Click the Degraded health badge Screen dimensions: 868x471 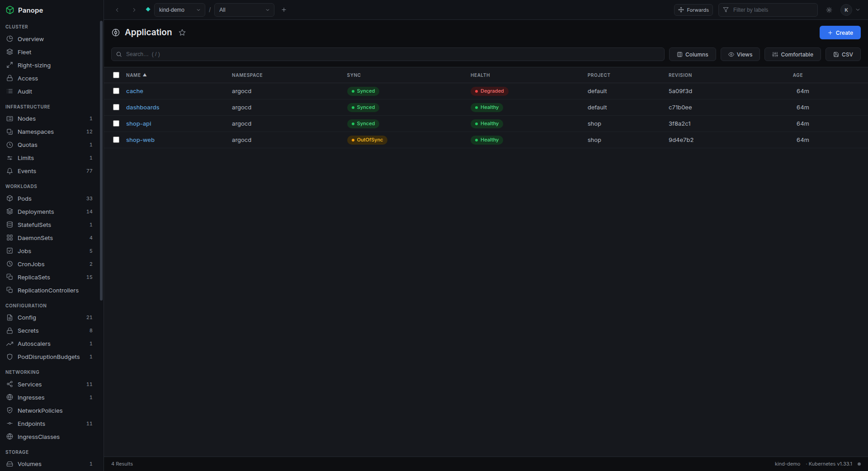point(489,91)
